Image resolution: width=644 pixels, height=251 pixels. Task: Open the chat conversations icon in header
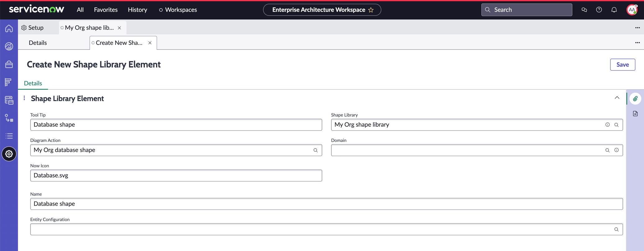[x=584, y=10]
